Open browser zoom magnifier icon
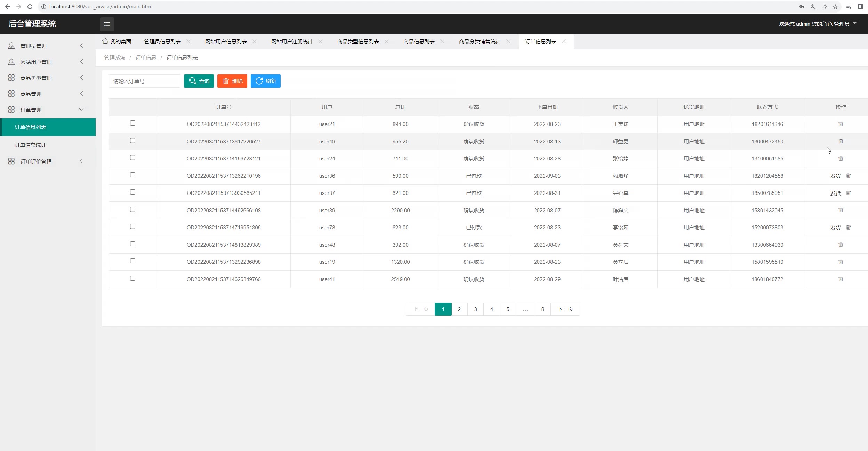Screen dimensions: 868x451 (813, 7)
